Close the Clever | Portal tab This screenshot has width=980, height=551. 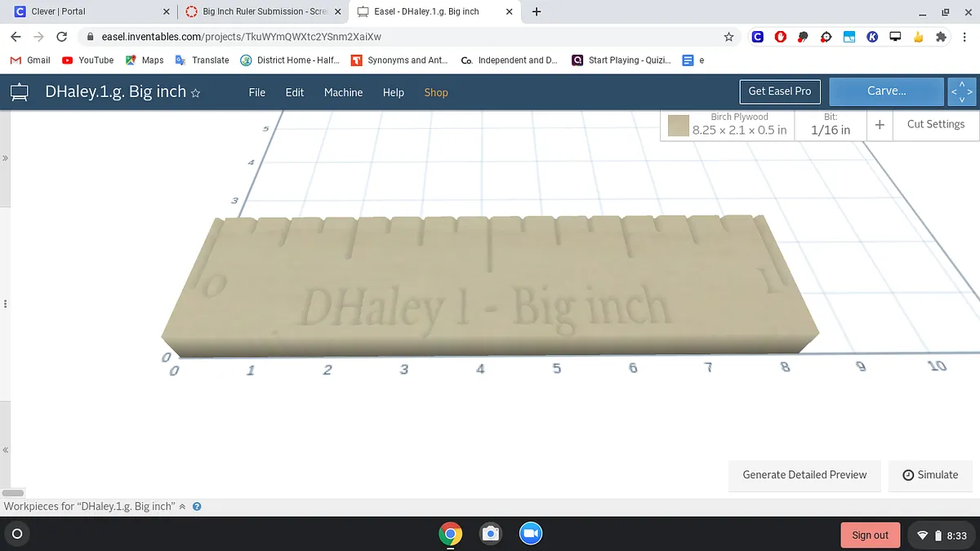pos(167,12)
